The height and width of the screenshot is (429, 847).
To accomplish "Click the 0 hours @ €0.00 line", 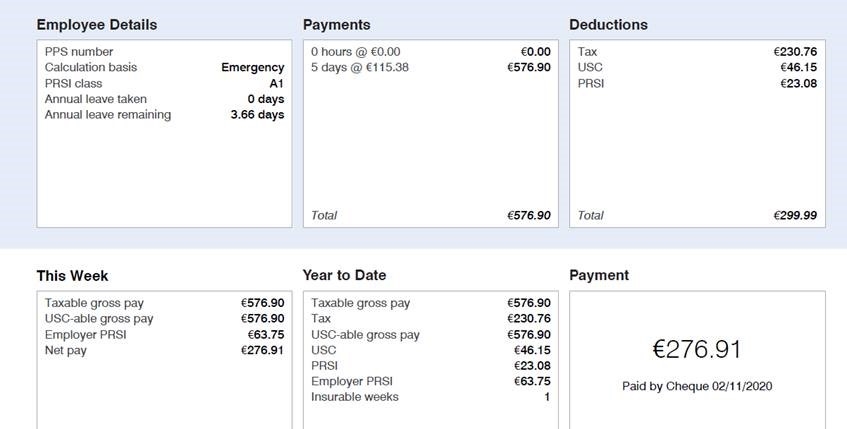I will pos(355,52).
